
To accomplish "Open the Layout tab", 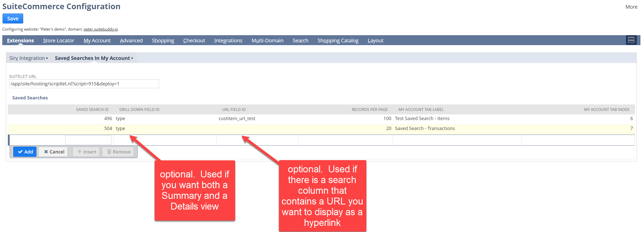I will point(375,41).
